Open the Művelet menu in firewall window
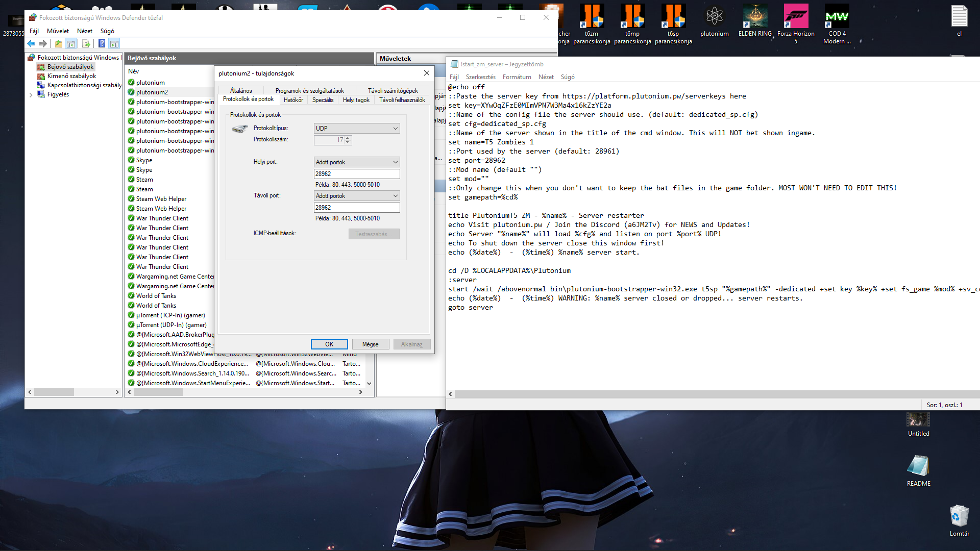Screen dimensions: 980x551 coord(58,31)
